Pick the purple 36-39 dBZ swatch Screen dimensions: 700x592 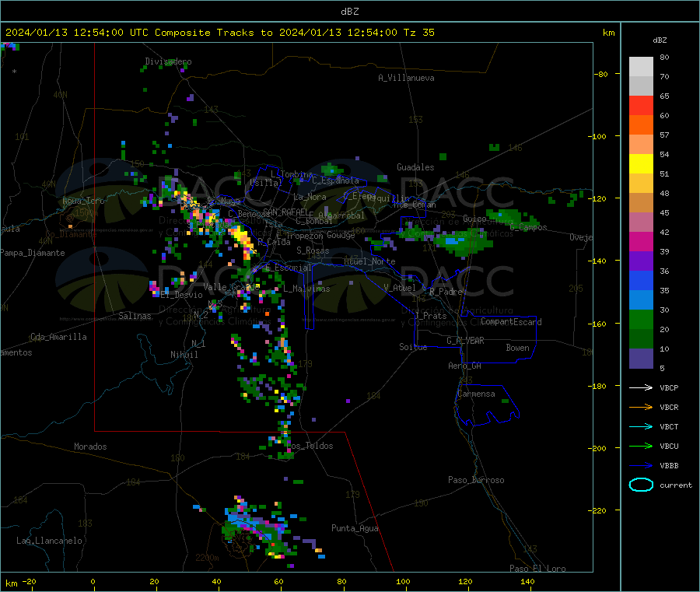pos(641,261)
